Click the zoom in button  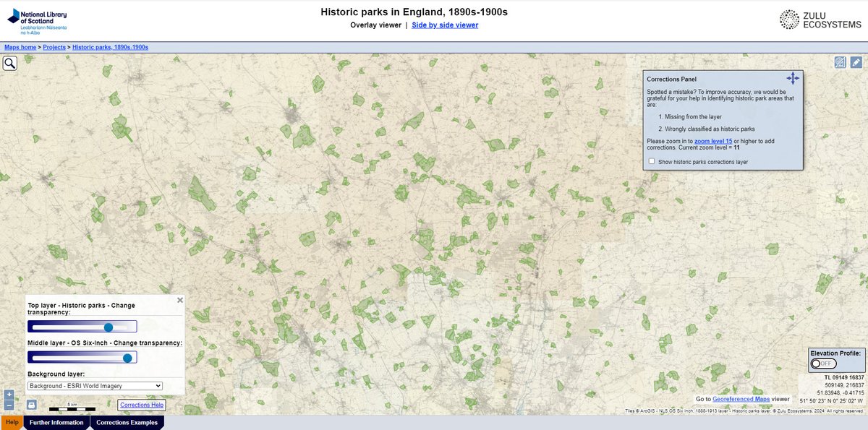click(9, 395)
